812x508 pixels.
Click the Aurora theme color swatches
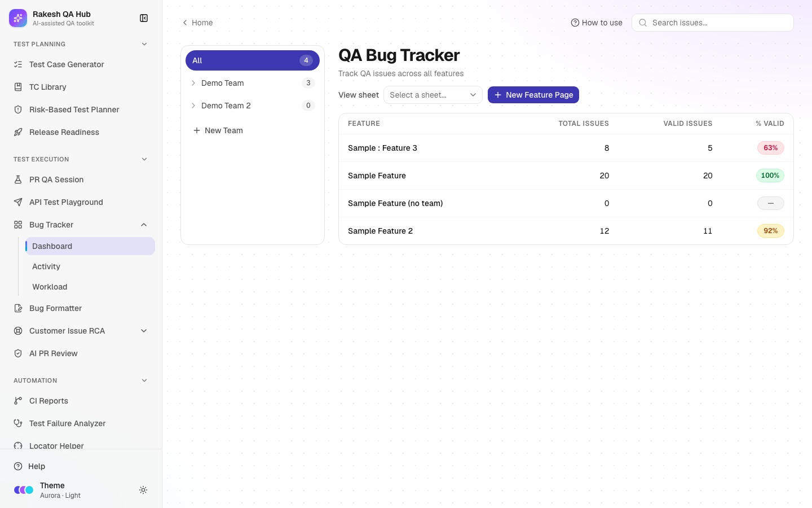[x=24, y=490]
